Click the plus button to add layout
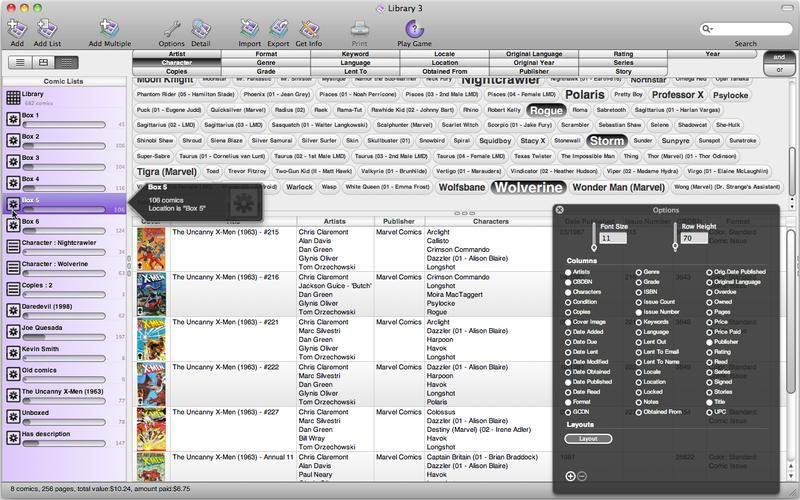 [571, 476]
